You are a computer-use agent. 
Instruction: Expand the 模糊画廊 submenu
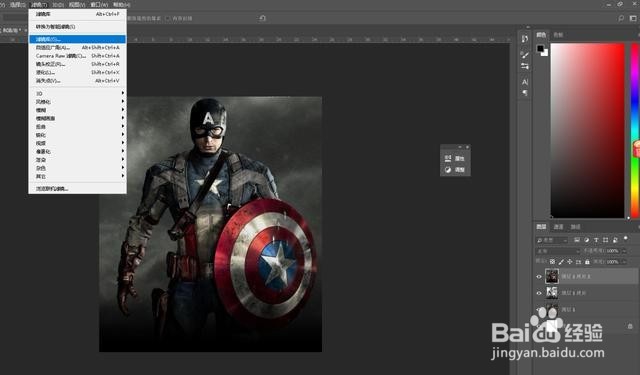point(78,118)
